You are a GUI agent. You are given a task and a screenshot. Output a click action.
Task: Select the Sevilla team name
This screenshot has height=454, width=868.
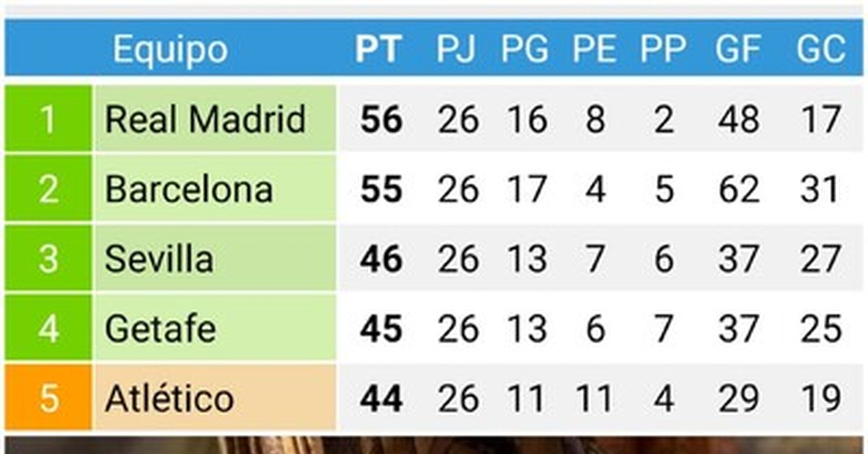[x=159, y=259]
